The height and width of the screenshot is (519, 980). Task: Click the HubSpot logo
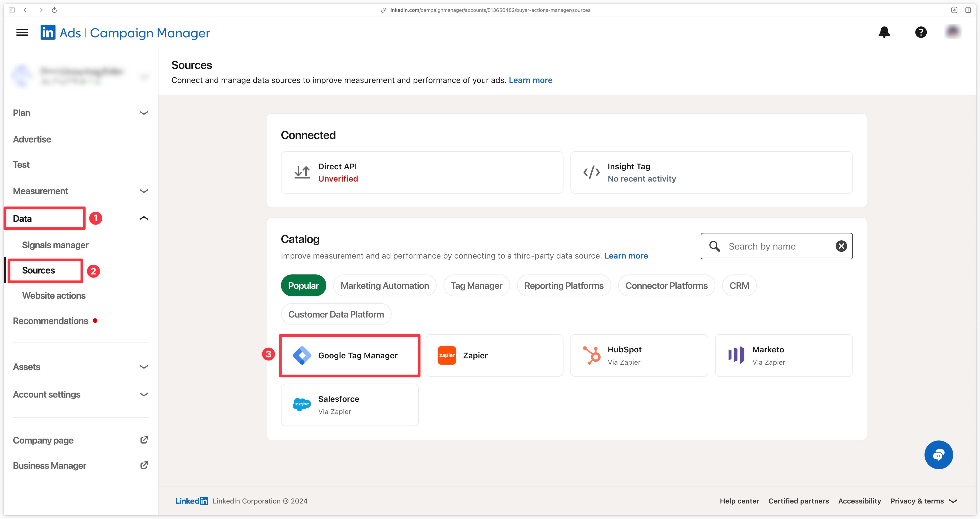coord(592,355)
